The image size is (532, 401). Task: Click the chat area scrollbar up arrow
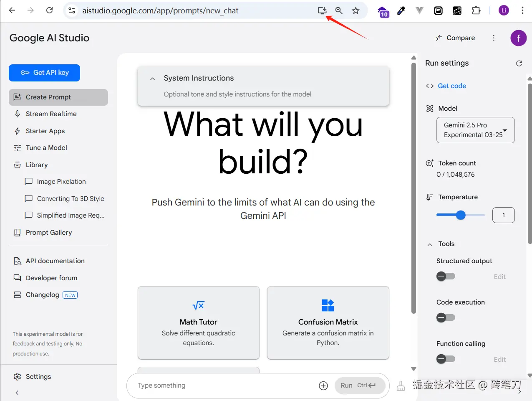coord(413,58)
